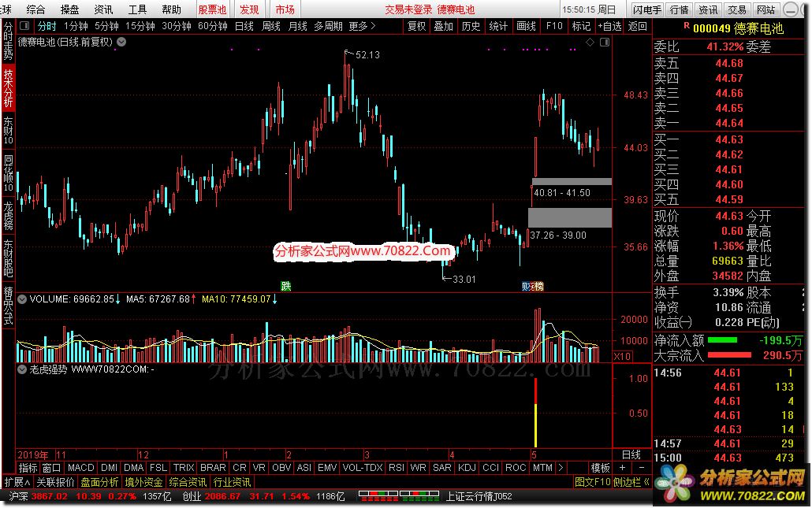812x508 pixels.
Task: Expand the 扩展 panel
Action: [x=17, y=482]
